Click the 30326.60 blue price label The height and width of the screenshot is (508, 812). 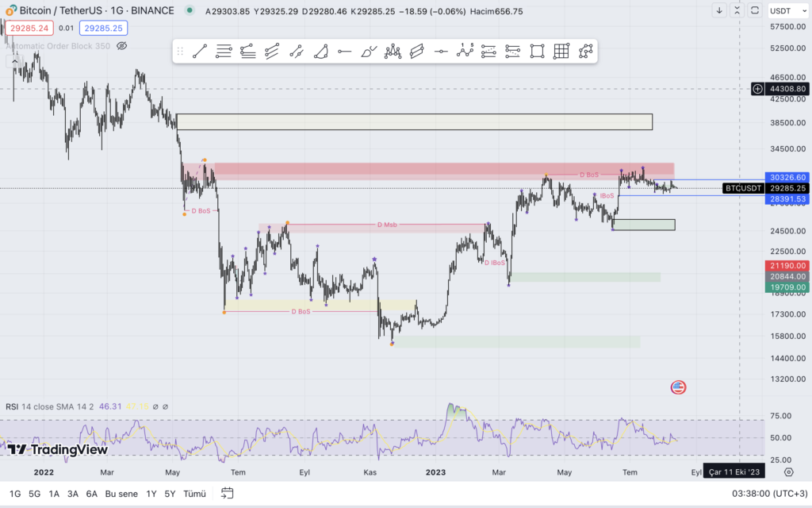[787, 177]
